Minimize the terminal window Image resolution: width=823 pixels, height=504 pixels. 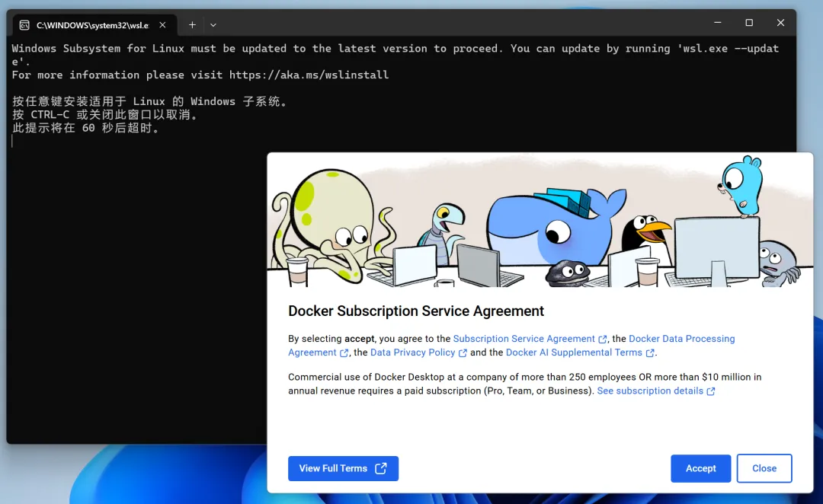(x=718, y=23)
